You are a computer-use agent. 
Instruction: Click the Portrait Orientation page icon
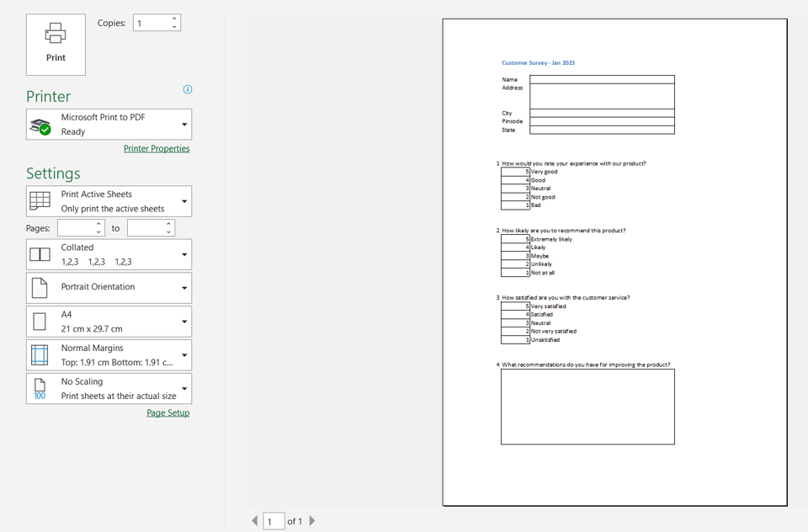(40, 287)
